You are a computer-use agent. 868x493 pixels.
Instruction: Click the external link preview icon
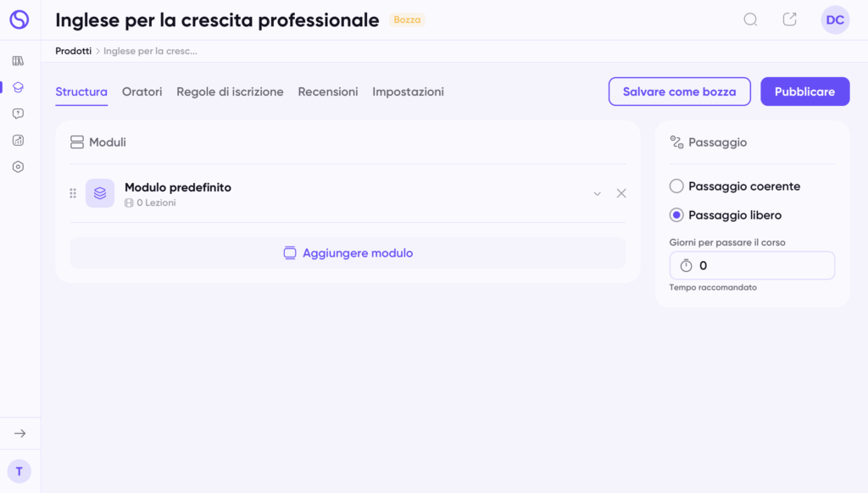coord(789,19)
